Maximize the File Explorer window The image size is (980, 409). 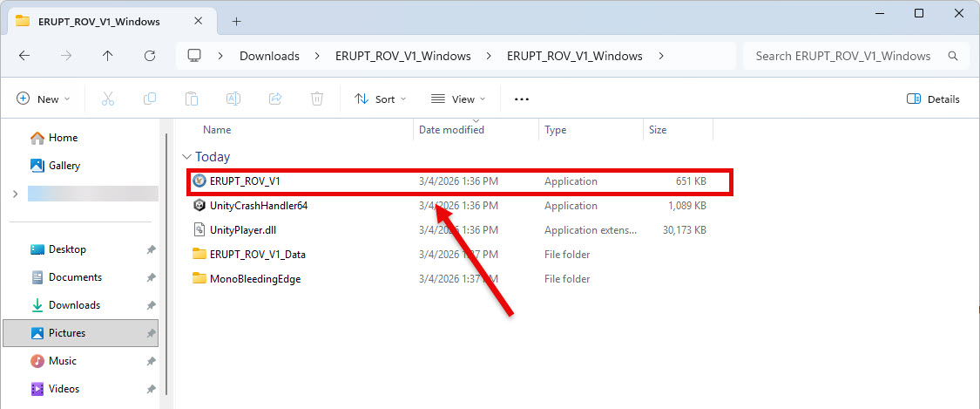click(x=919, y=14)
